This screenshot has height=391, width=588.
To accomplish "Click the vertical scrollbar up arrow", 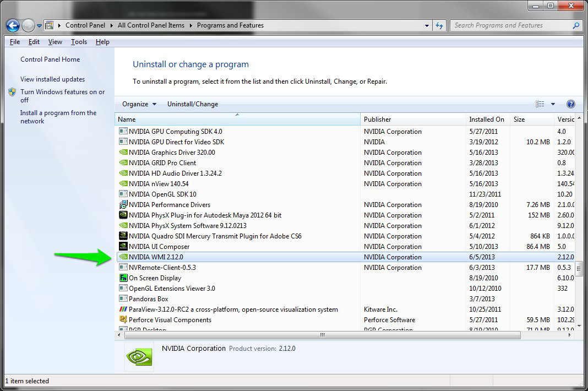I will click(579, 118).
